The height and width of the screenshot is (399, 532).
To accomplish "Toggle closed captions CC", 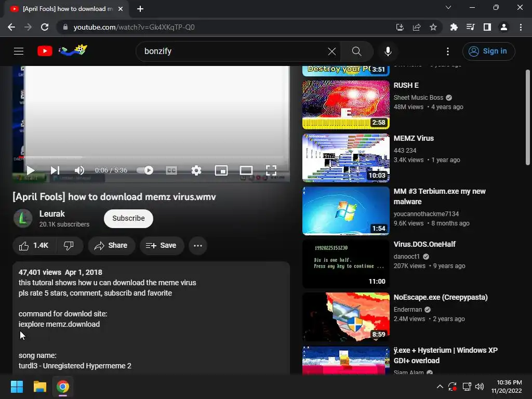I will point(171,170).
